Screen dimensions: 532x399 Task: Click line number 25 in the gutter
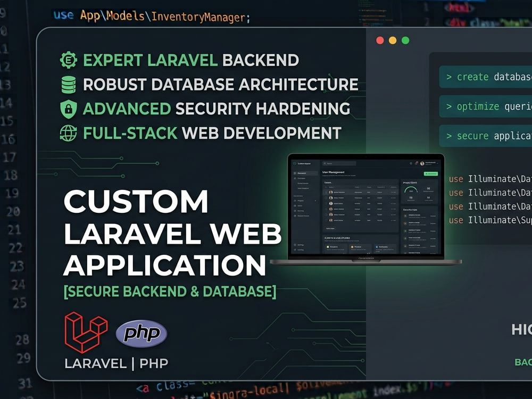pos(19,303)
